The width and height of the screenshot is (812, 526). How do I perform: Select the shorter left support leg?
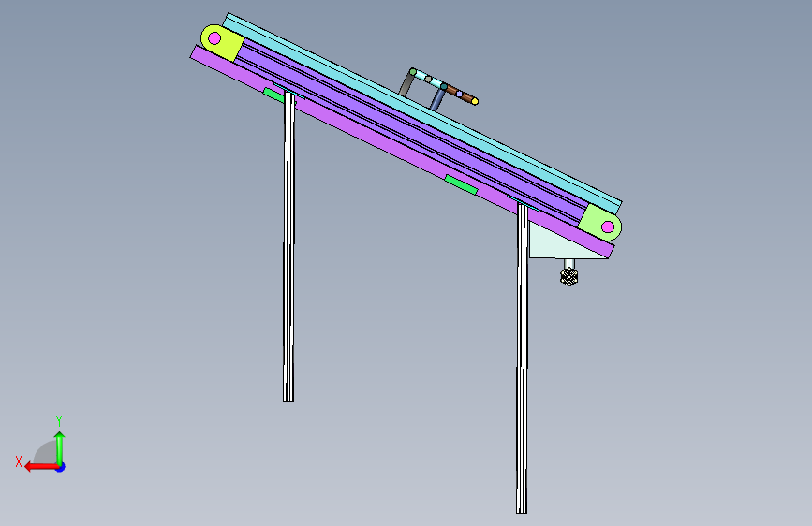click(289, 246)
